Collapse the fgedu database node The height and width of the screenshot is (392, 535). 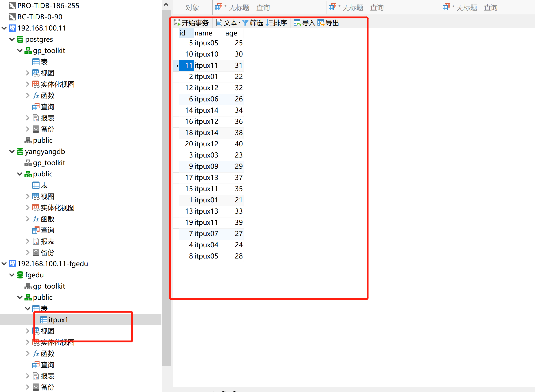tap(12, 275)
